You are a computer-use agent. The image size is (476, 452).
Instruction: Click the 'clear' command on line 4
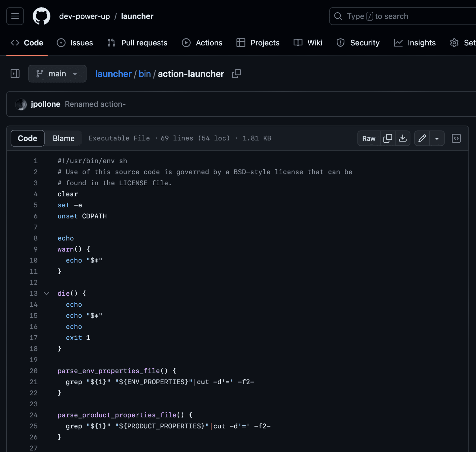point(68,194)
